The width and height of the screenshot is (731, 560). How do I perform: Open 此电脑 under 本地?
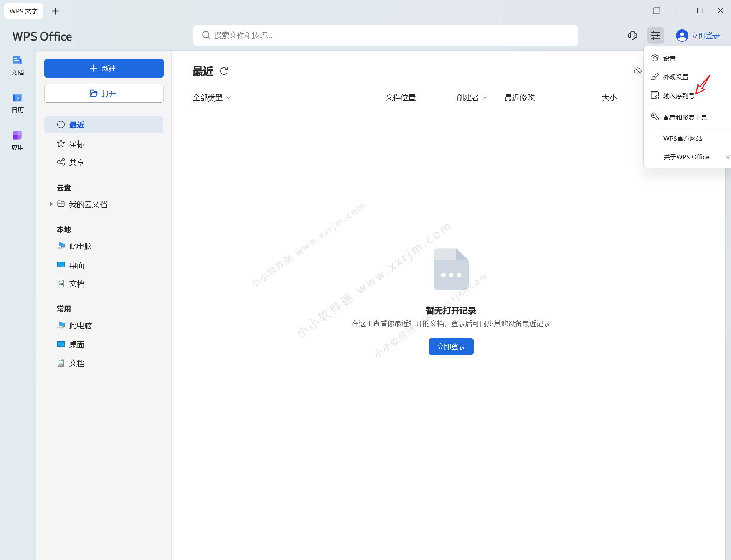(104, 246)
